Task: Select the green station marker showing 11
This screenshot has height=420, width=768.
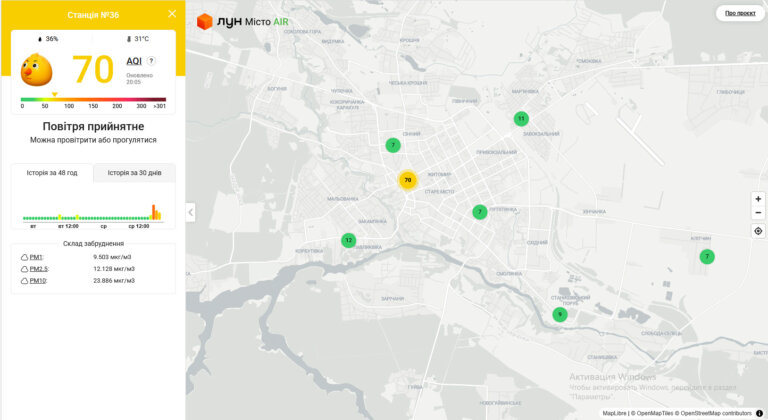Action: 521,119
